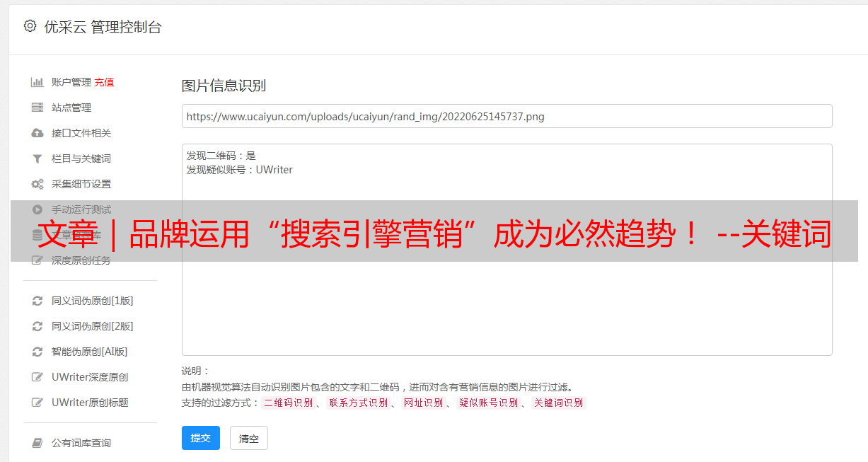This screenshot has width=868, height=462.
Task: Focus the image URL input field
Action: click(x=507, y=116)
